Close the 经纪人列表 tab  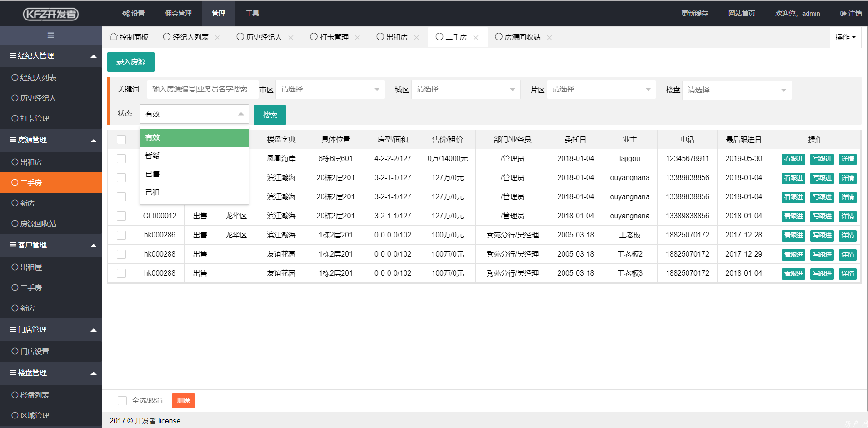click(x=218, y=38)
